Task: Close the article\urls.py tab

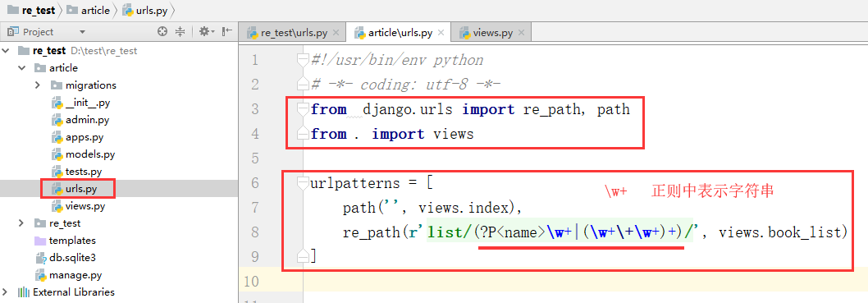Action: pyautogui.click(x=441, y=33)
